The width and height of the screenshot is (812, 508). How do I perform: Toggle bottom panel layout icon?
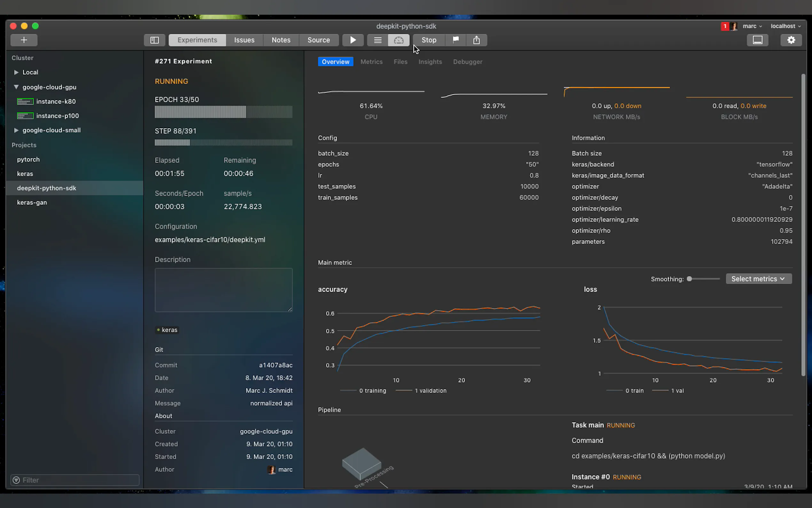pos(757,40)
